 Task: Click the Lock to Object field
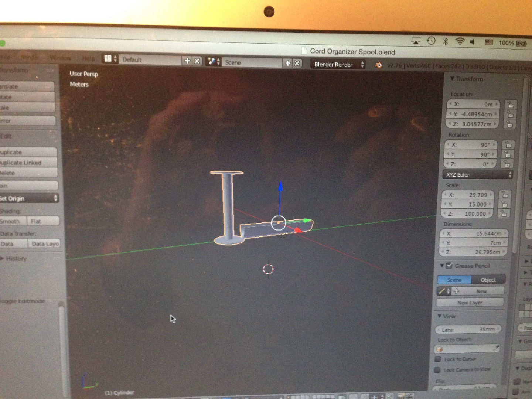tap(467, 348)
